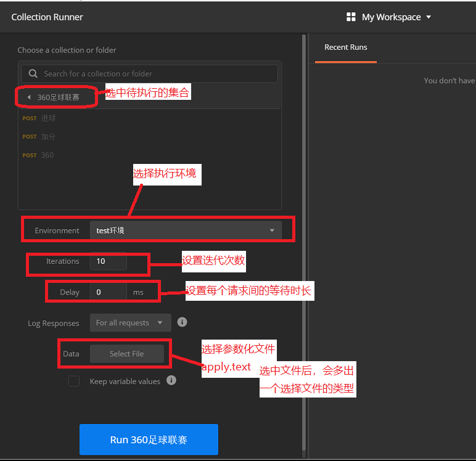This screenshot has width=476, height=461.
Task: Click the Select File button
Action: point(127,354)
